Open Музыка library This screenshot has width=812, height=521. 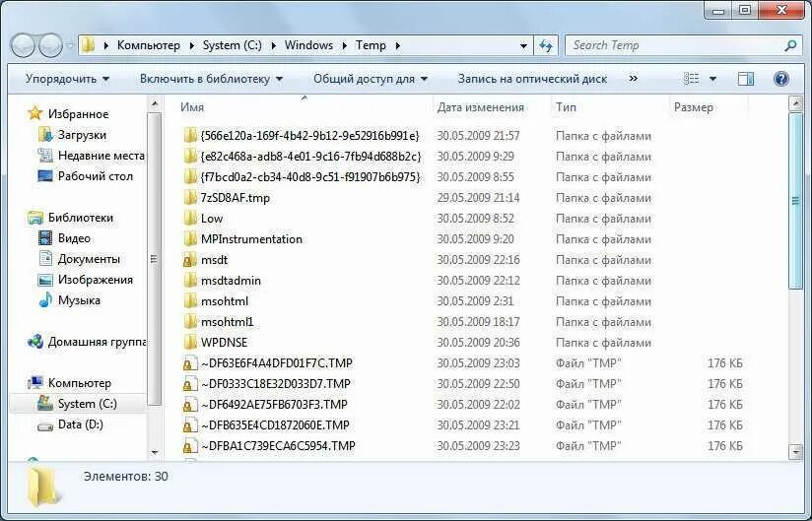tap(79, 300)
